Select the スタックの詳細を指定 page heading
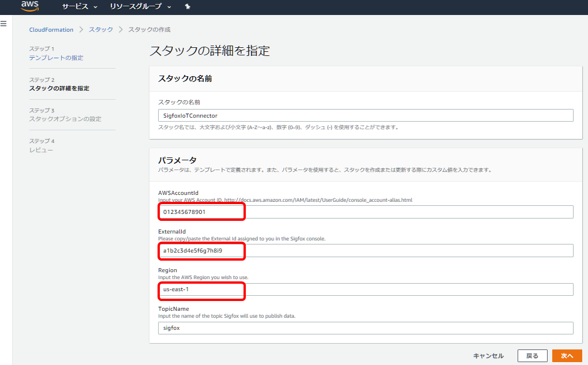This screenshot has height=365, width=588. (209, 51)
